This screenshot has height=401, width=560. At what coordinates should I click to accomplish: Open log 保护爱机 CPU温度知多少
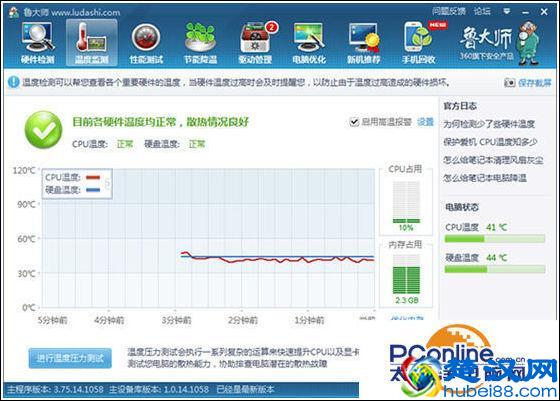(x=490, y=142)
